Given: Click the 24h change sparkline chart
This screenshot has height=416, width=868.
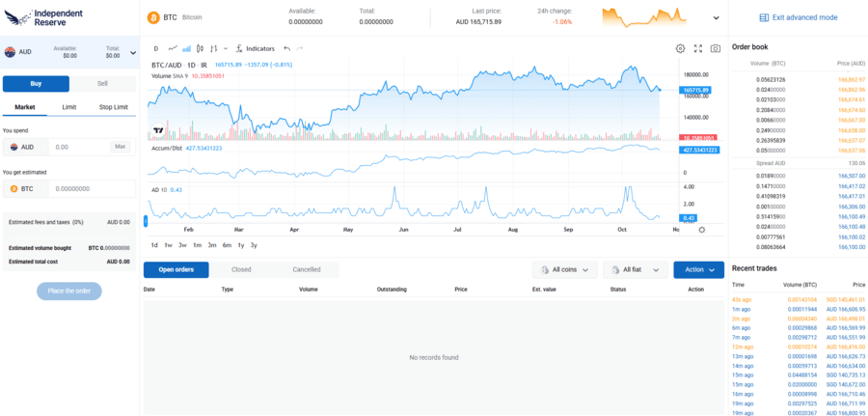Looking at the screenshot, I should click(644, 17).
